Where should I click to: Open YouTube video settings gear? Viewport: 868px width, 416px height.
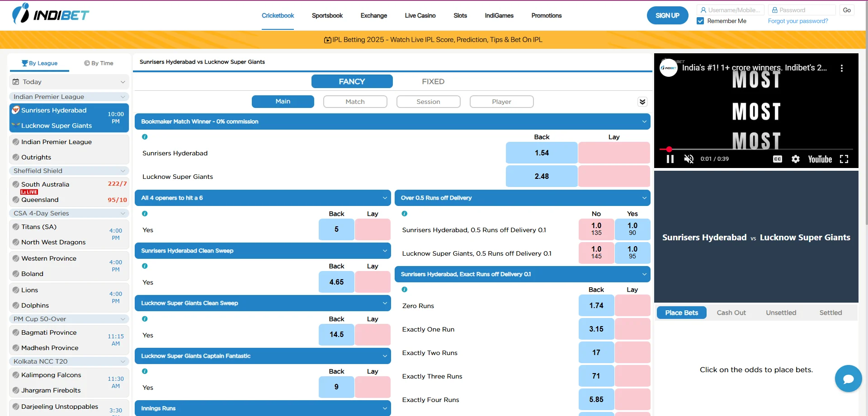795,159
